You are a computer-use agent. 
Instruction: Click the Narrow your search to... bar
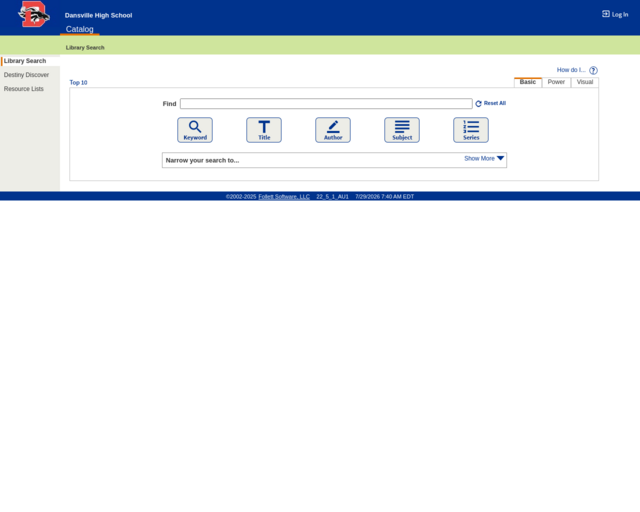pos(334,160)
